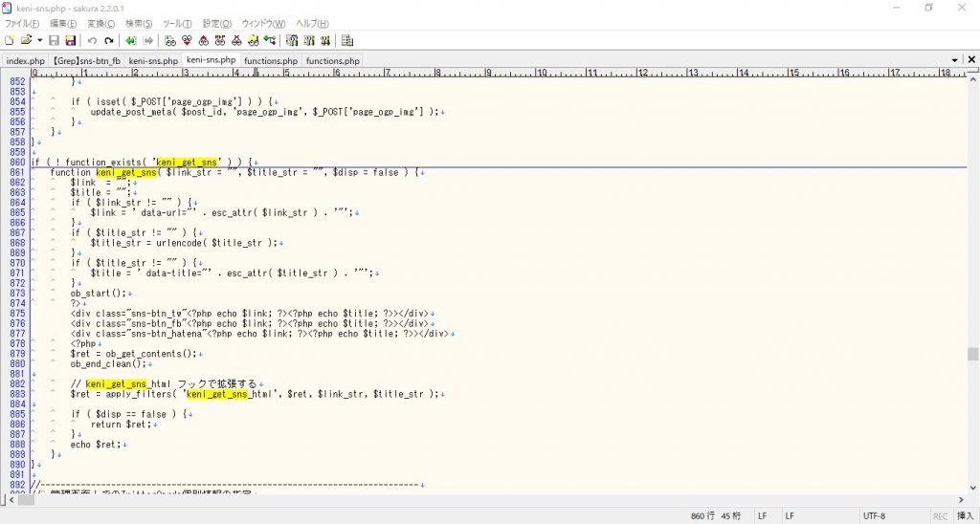Image resolution: width=980 pixels, height=524 pixels.
Task: Open the Replace dialog icon
Action: (x=220, y=40)
